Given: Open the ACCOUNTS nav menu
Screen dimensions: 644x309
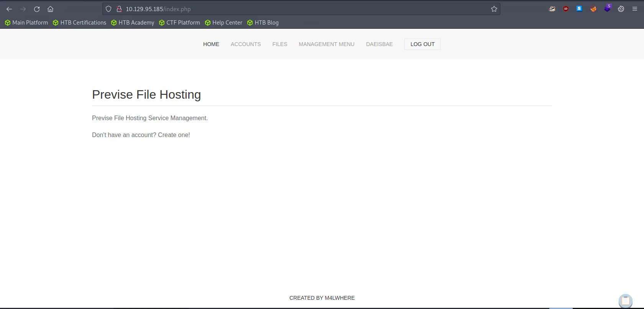Looking at the screenshot, I should coord(246,44).
